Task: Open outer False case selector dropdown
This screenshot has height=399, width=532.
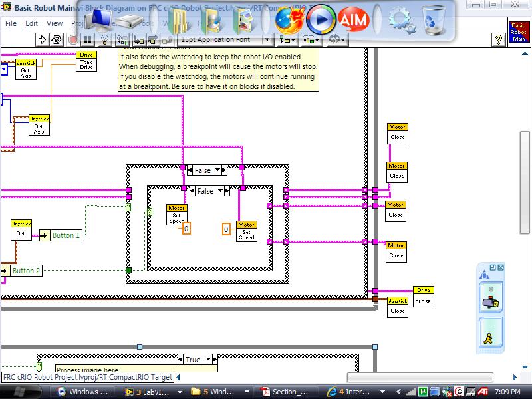Action: click(x=217, y=170)
